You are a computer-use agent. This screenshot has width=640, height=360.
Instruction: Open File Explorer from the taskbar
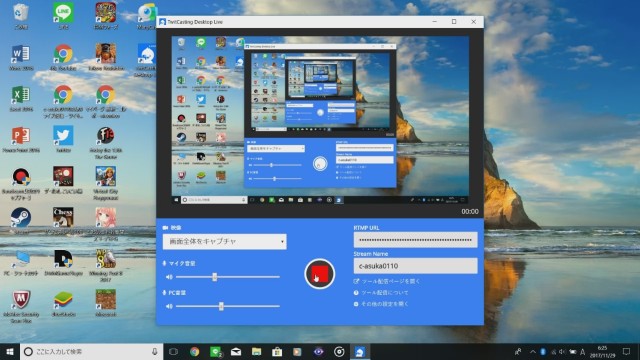[x=256, y=351]
